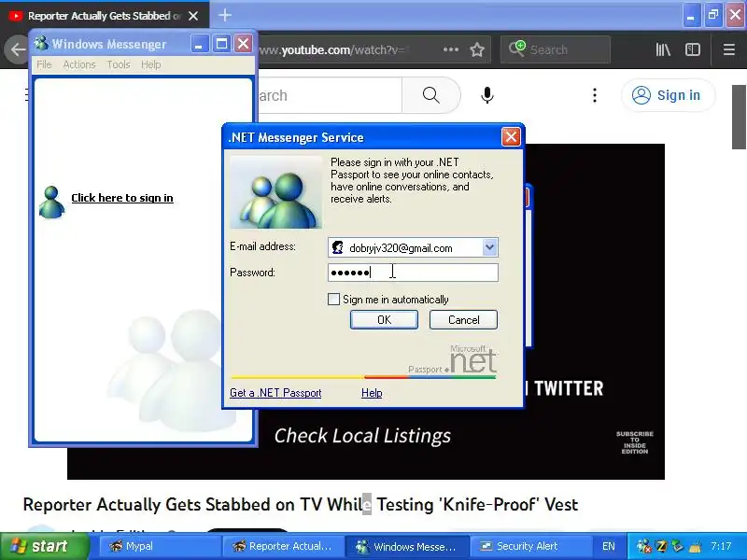Viewport: 747px width, 560px height.
Task: Click the Windows Messenger title bar icon
Action: point(41,43)
